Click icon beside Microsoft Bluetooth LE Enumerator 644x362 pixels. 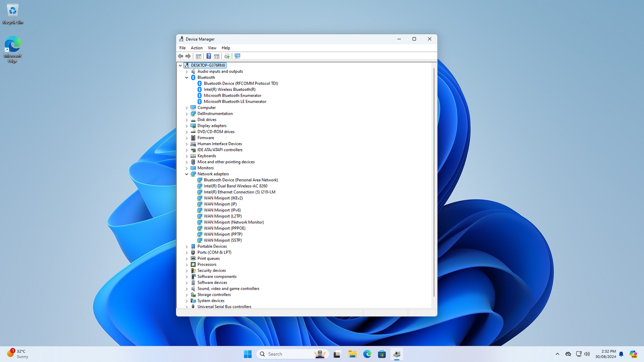(x=200, y=101)
